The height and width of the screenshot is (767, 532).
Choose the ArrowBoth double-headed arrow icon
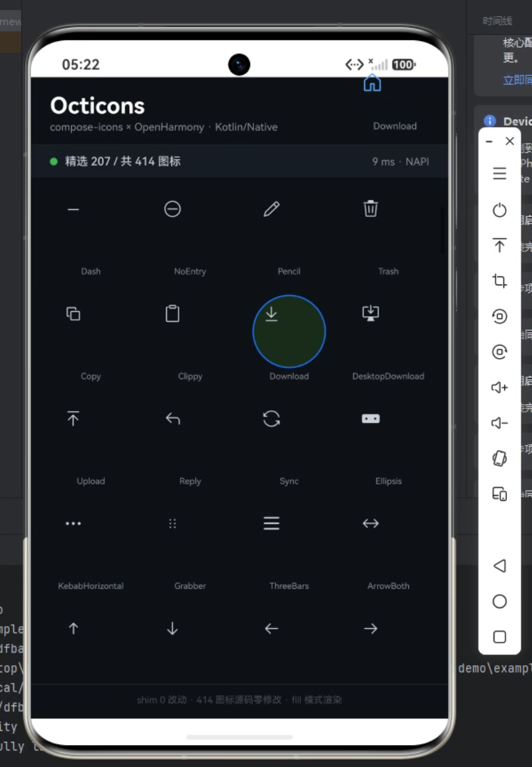pos(371,523)
